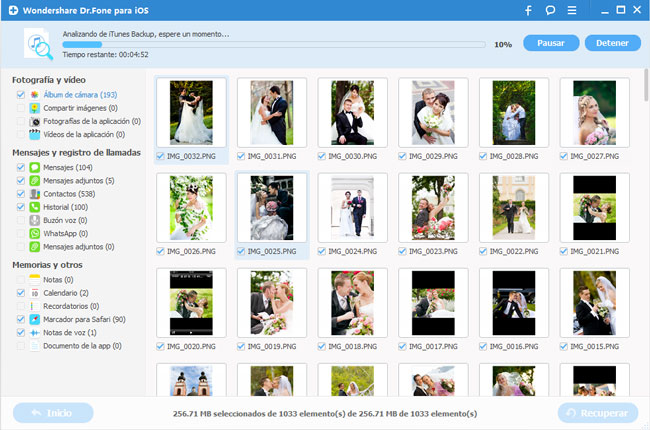Open the IMG_0031 thumbnail
The width and height of the screenshot is (650, 430).
click(x=272, y=112)
